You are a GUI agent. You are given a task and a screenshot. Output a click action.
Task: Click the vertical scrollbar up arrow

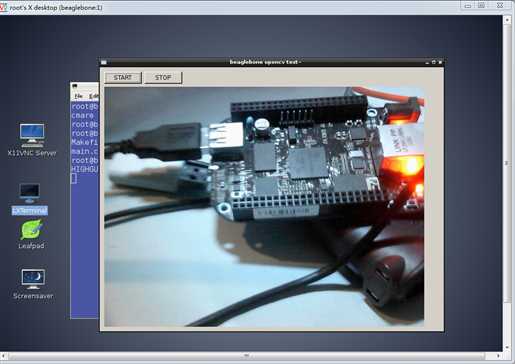click(507, 20)
